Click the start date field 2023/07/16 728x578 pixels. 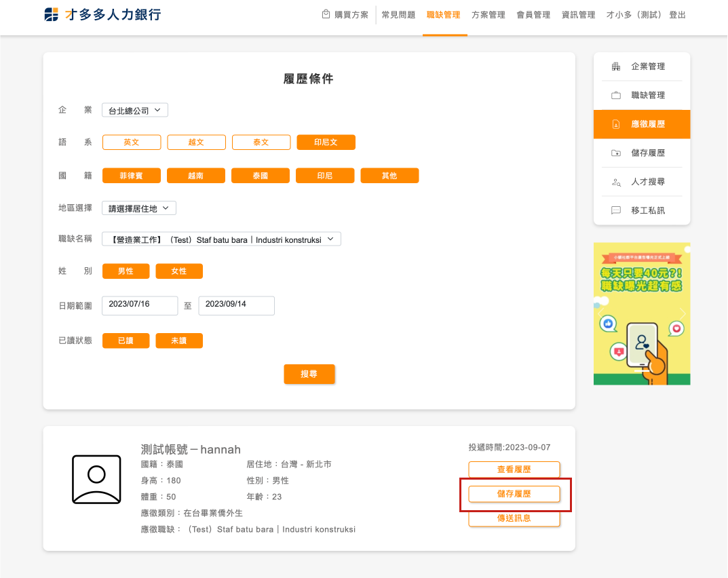pyautogui.click(x=140, y=305)
